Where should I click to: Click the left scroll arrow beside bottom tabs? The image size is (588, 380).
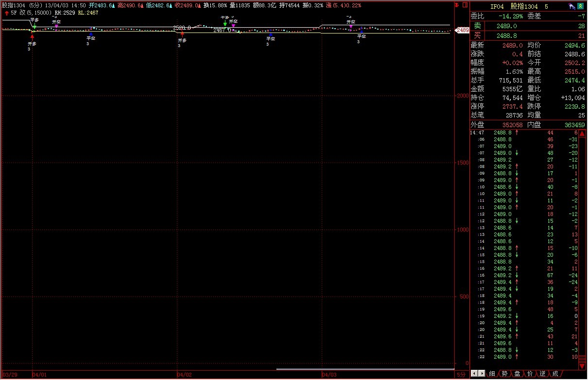[474, 374]
